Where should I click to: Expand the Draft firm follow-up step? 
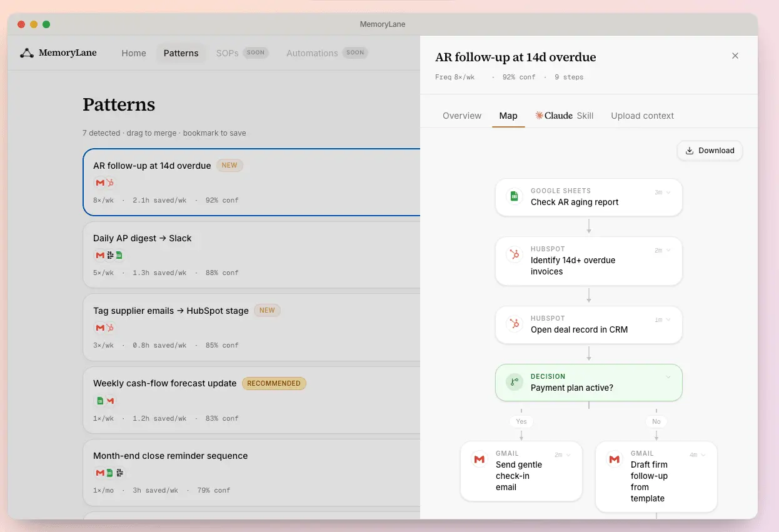[703, 455]
